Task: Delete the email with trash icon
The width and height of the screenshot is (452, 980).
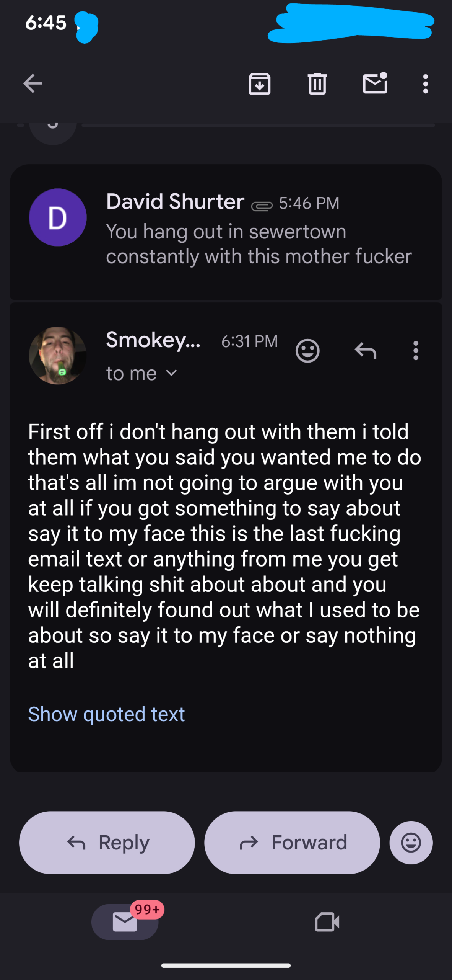Action: (317, 83)
